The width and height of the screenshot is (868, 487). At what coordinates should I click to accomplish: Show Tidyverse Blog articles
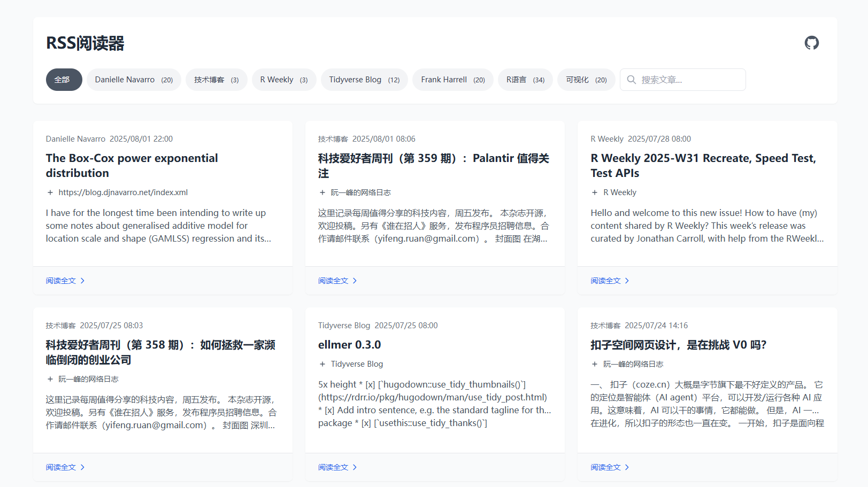tap(364, 80)
